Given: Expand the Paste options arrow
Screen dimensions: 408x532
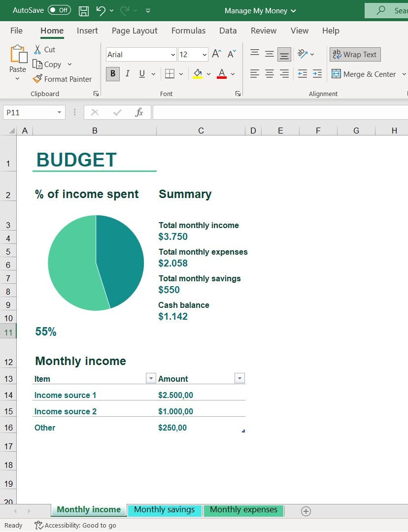Looking at the screenshot, I should coord(18,79).
